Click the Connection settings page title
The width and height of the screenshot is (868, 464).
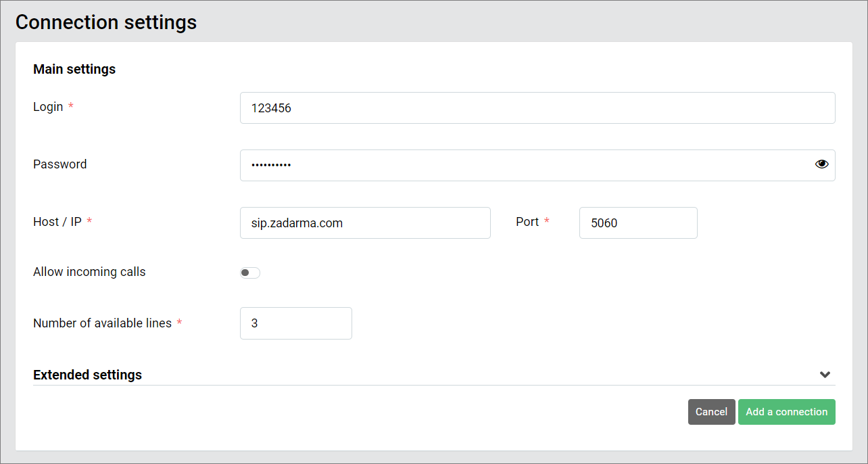coord(105,22)
